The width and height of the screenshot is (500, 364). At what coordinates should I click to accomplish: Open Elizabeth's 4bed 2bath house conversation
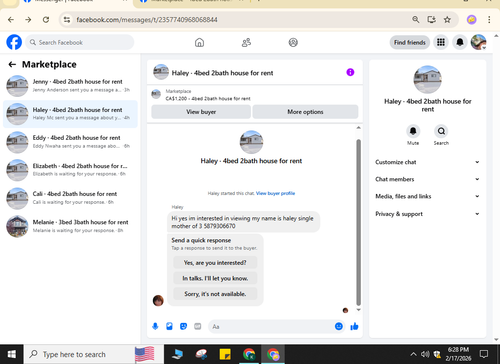point(70,170)
